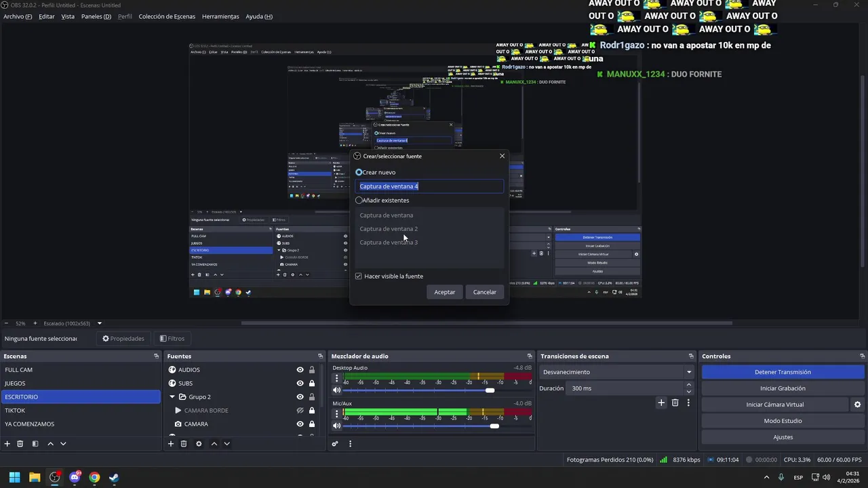Click Modo Estudio button
Viewport: 868px width, 488px height.
click(x=783, y=421)
